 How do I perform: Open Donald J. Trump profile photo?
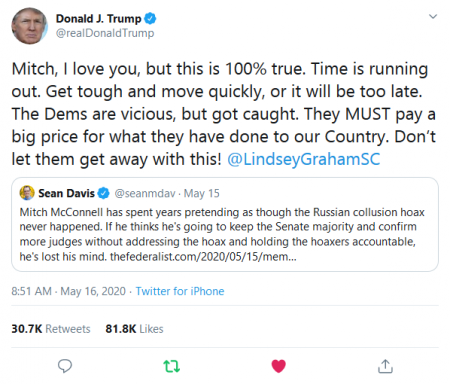pos(30,26)
